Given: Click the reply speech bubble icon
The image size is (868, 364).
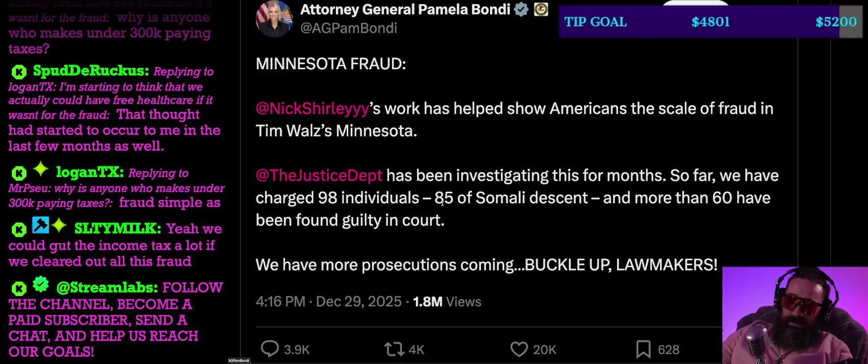Looking at the screenshot, I should tap(270, 349).
